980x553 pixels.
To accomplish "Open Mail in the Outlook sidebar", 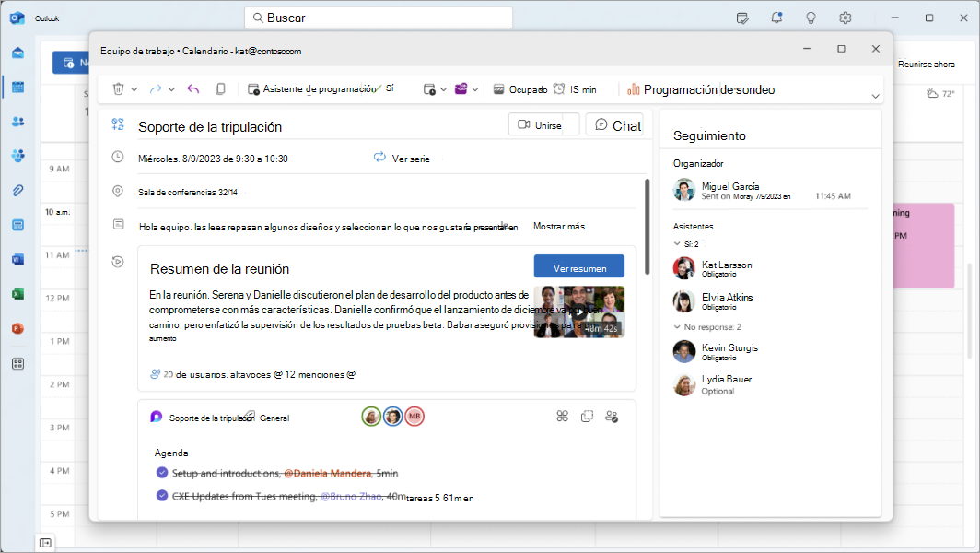I will click(x=17, y=53).
